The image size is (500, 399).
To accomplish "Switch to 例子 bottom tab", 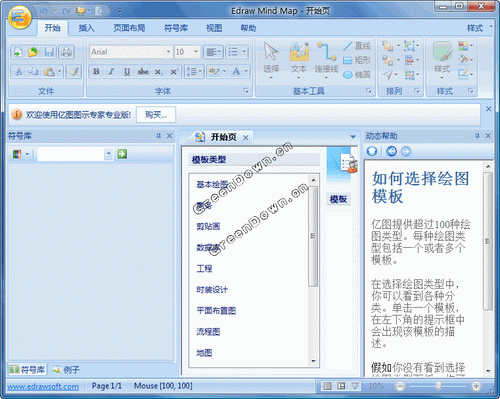I will (x=66, y=370).
